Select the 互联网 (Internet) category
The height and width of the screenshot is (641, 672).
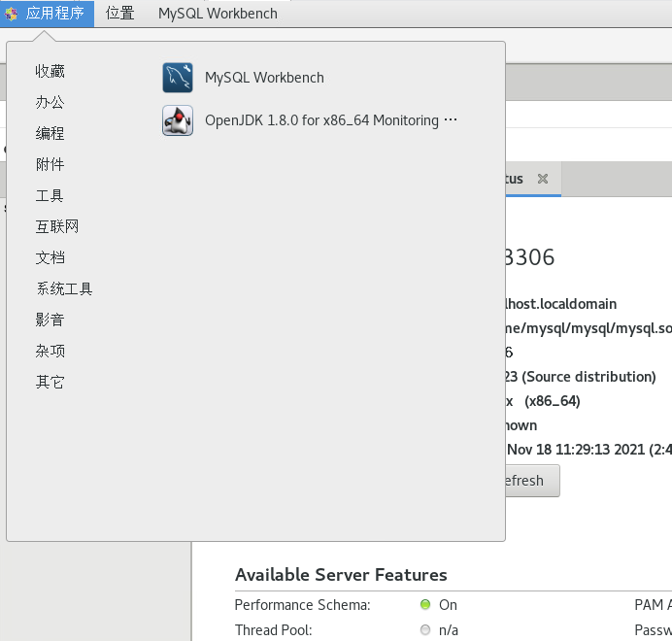(x=57, y=226)
